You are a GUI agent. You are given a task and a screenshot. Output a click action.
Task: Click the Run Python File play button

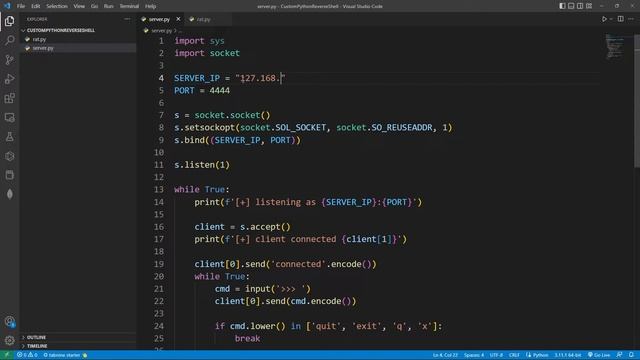(x=604, y=19)
